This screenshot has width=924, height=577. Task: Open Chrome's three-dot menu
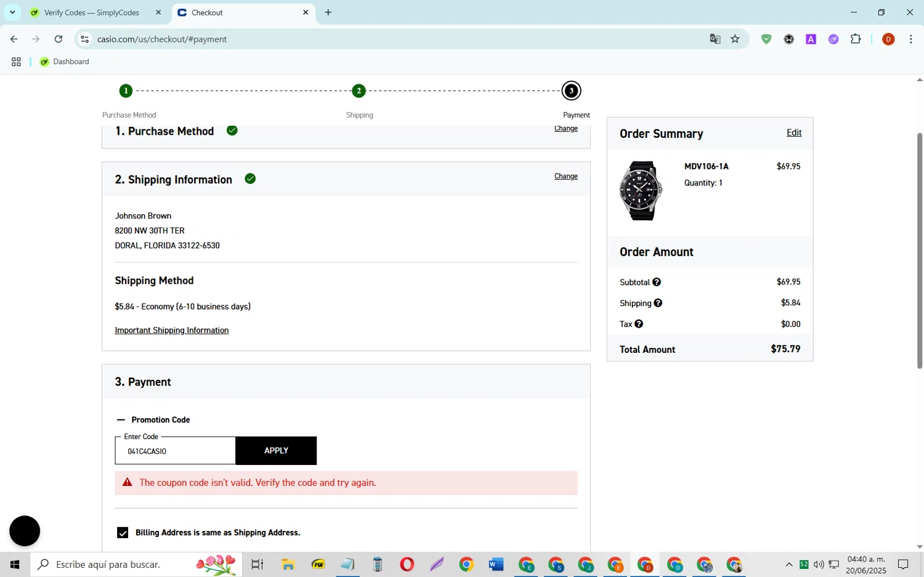click(x=910, y=39)
